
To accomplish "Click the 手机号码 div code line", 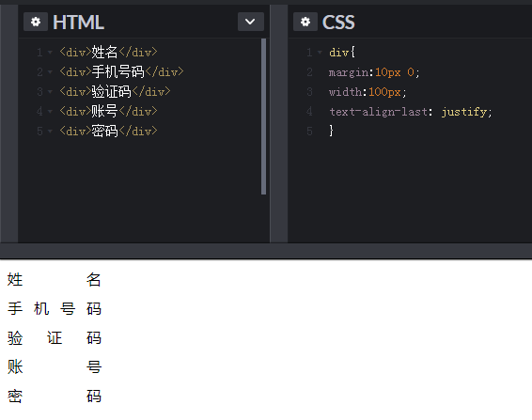I will click(121, 72).
